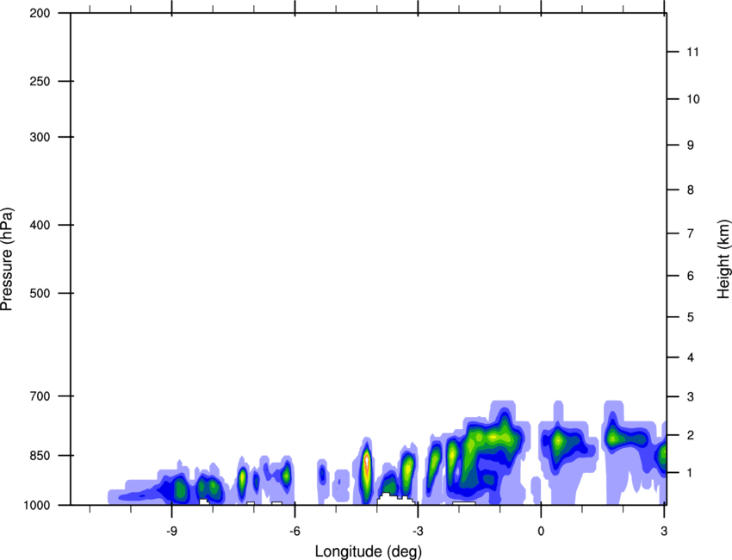Screen dimensions: 732x560
Task: Pick the 1 km height label
Action: 691,473
